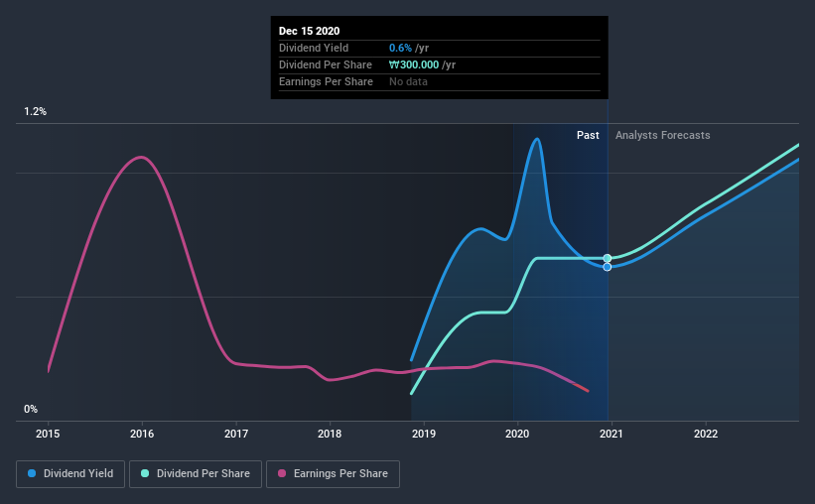This screenshot has height=504, width=815.
Task: Click the 2019 x-axis label
Action: (x=424, y=434)
